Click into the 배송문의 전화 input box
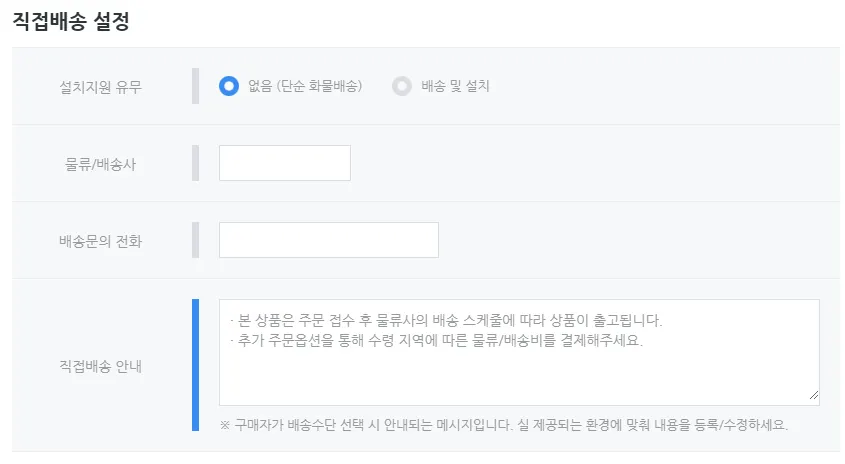This screenshot has height=464, width=845. click(328, 240)
